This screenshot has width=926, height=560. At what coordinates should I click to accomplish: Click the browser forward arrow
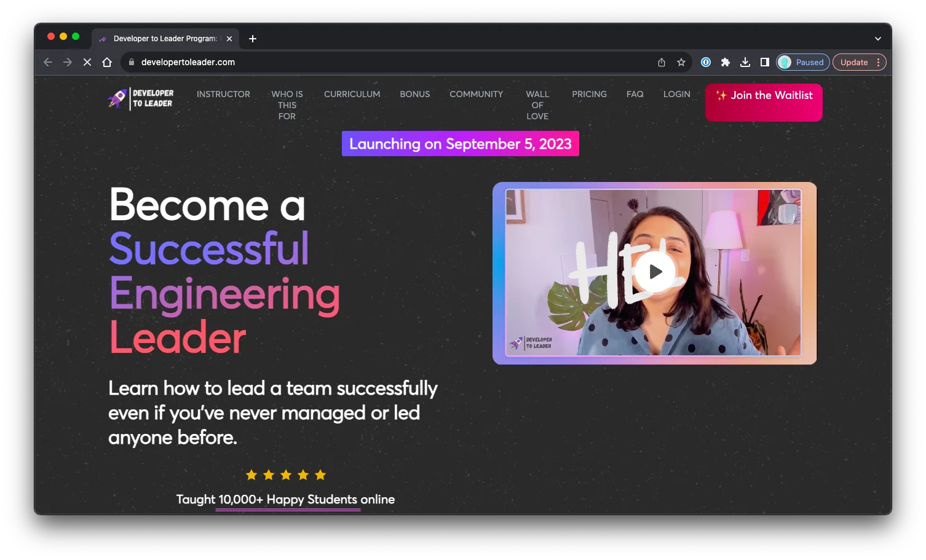tap(68, 62)
